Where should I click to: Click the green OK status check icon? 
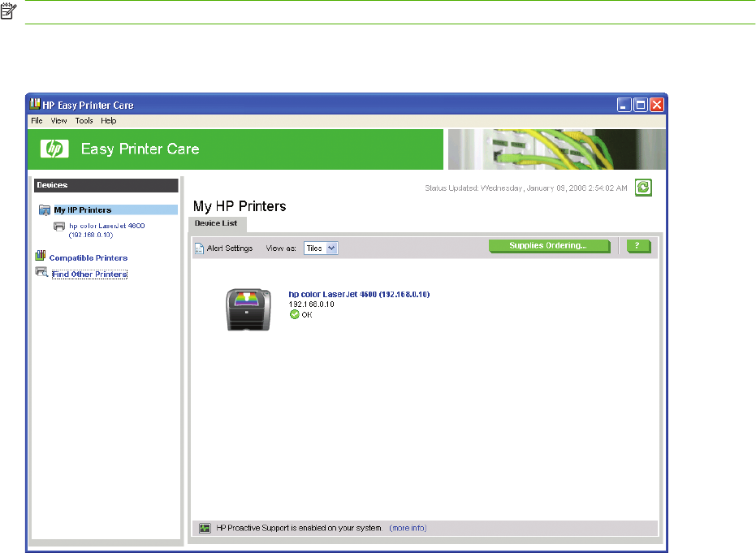click(x=294, y=314)
